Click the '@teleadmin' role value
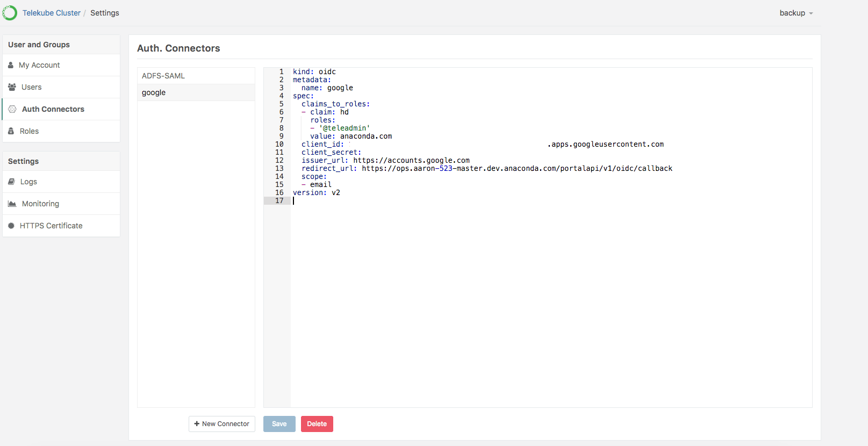The height and width of the screenshot is (446, 868). 345,128
